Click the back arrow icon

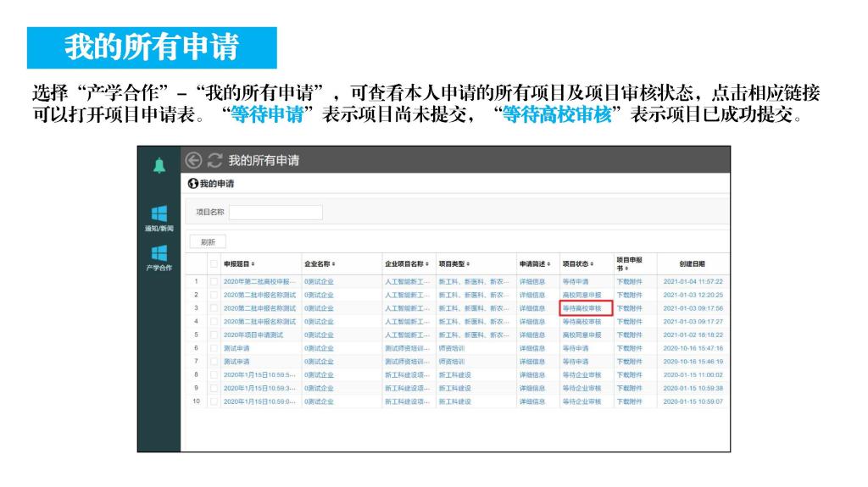[x=193, y=161]
